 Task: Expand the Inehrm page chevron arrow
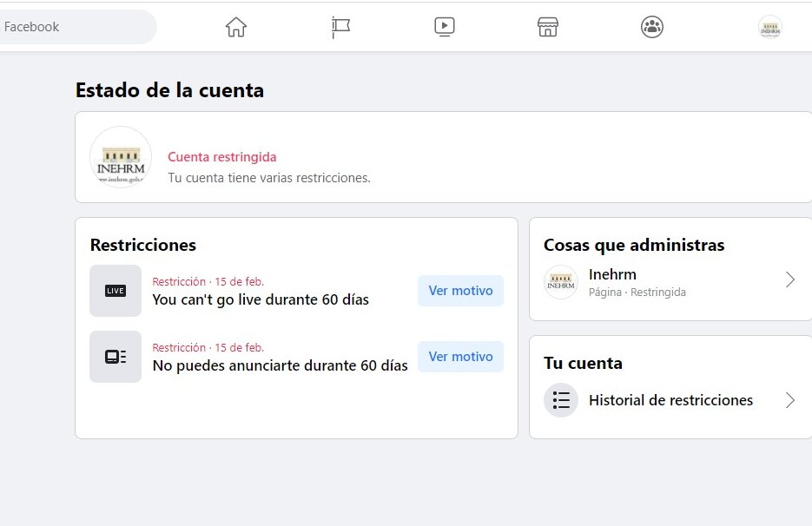tap(789, 279)
